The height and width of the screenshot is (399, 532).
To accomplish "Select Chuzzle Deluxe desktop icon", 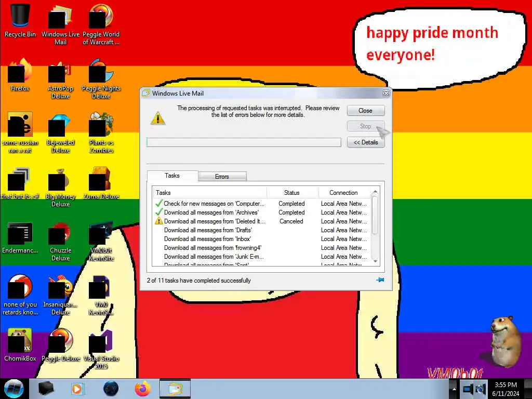I will (60, 241).
